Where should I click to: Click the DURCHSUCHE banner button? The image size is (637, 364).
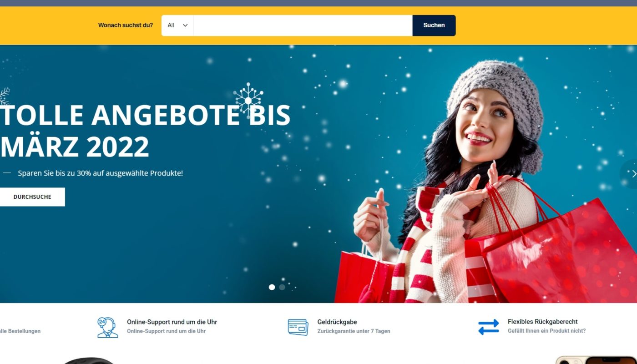pyautogui.click(x=32, y=197)
